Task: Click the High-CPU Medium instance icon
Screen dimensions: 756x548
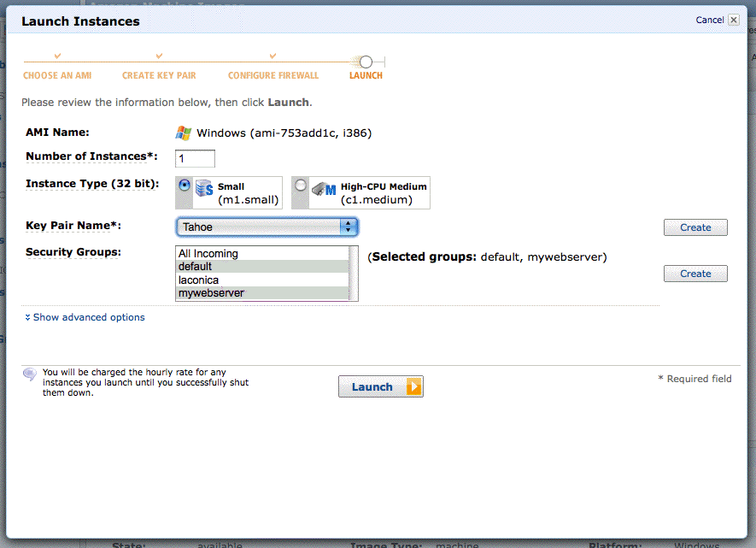Action: 324,190
